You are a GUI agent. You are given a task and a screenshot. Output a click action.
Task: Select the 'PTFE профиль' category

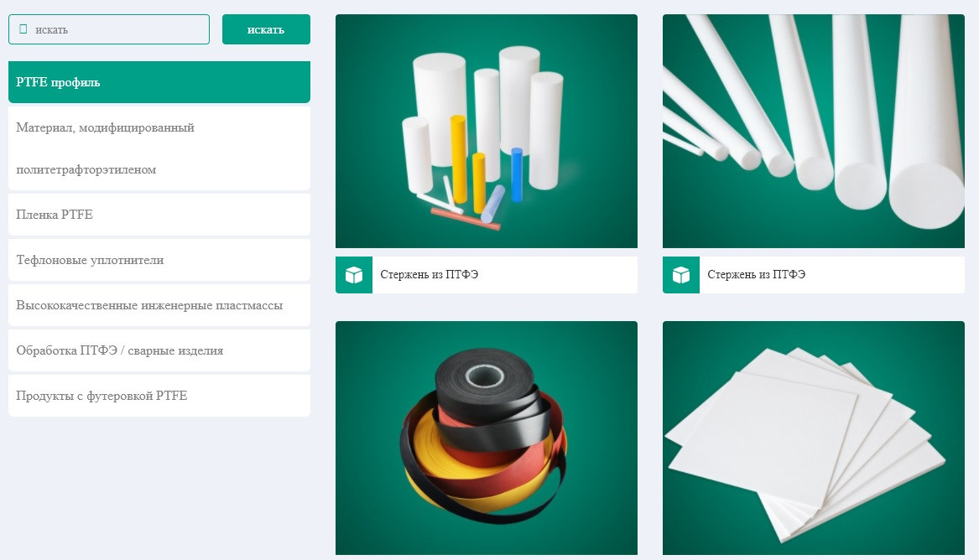pos(159,81)
